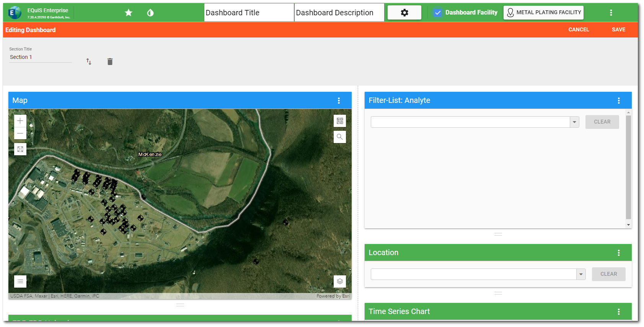Screen dimensions: 644x327
Task: Click the favorites star icon
Action: point(129,13)
